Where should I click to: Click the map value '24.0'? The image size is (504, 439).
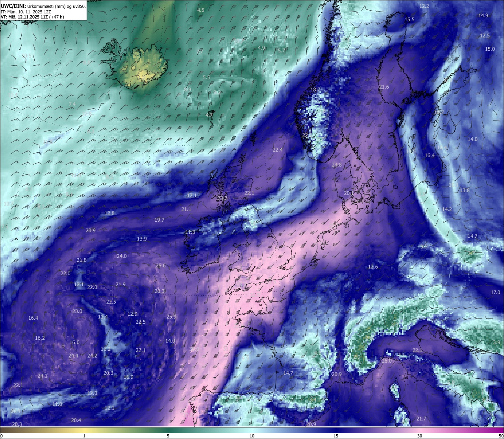(x=122, y=256)
